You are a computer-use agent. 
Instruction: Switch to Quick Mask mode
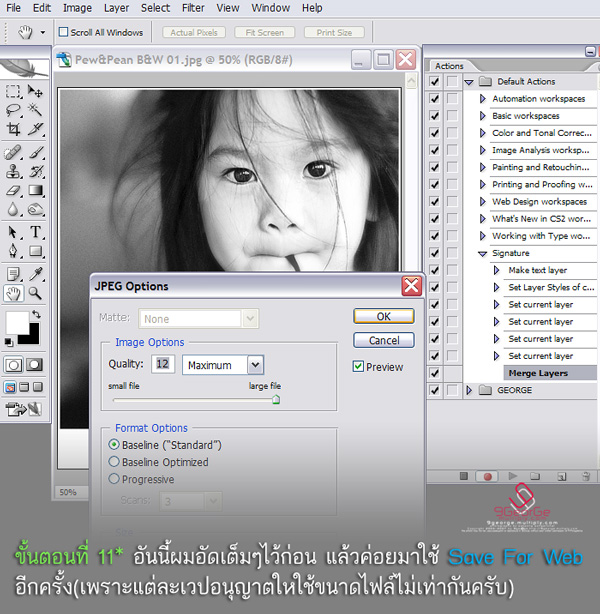[x=34, y=365]
